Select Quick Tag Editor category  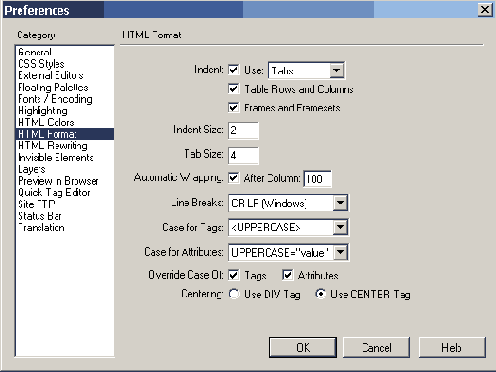pos(65,192)
